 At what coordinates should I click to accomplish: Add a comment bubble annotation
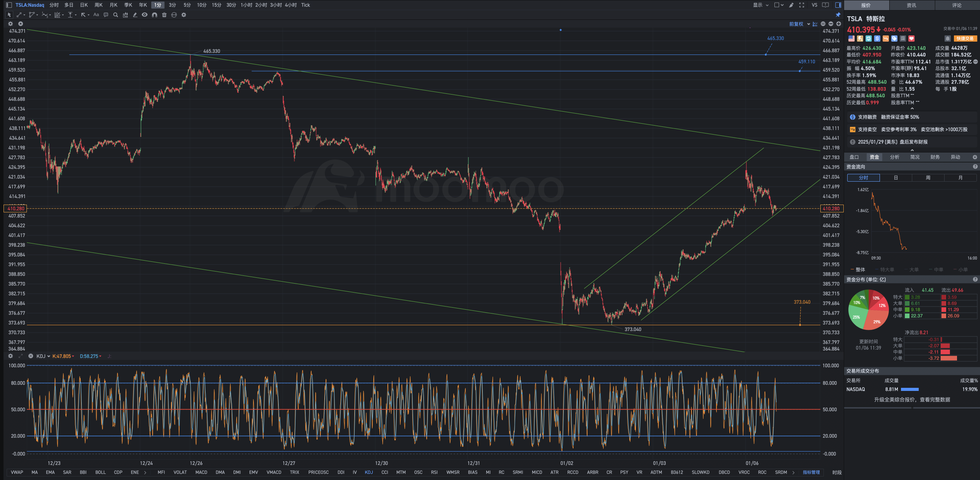[x=106, y=15]
